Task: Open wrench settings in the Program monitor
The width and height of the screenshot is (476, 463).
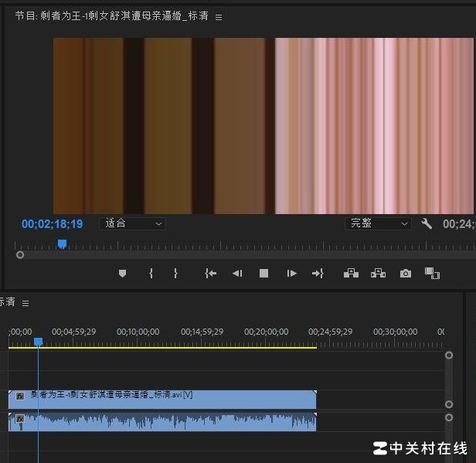Action: pos(427,223)
